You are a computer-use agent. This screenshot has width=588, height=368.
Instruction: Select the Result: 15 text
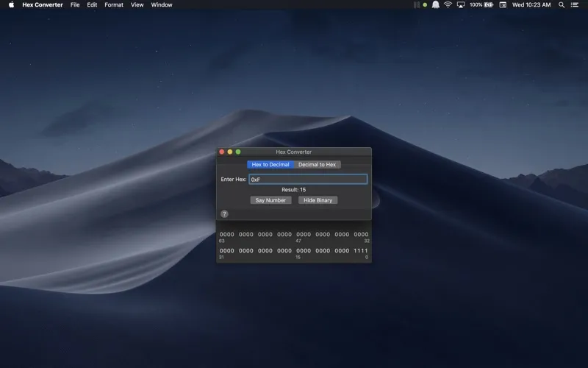[x=293, y=190]
